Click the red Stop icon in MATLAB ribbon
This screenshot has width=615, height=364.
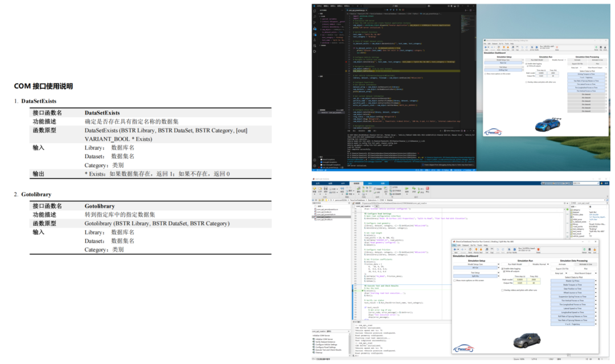coord(428,188)
